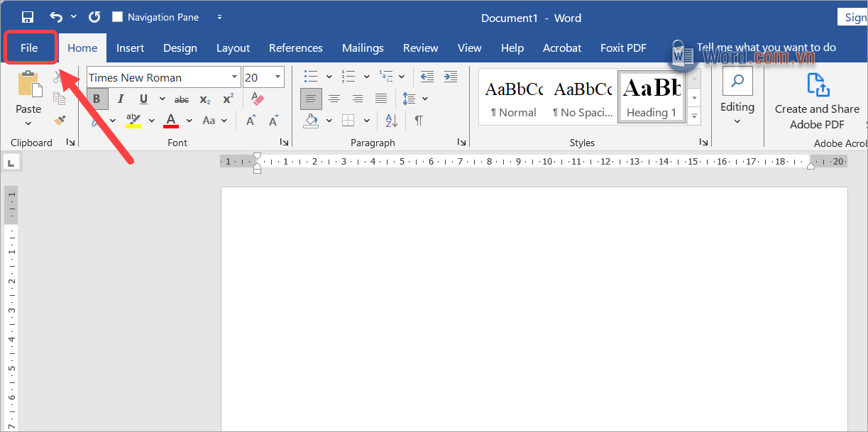Click the Save icon in the title bar

pyautogui.click(x=28, y=17)
